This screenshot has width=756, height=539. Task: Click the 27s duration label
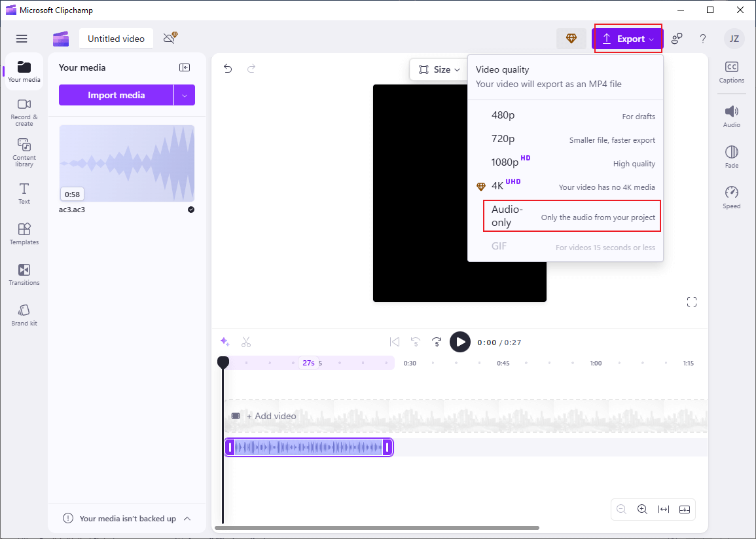pos(308,363)
